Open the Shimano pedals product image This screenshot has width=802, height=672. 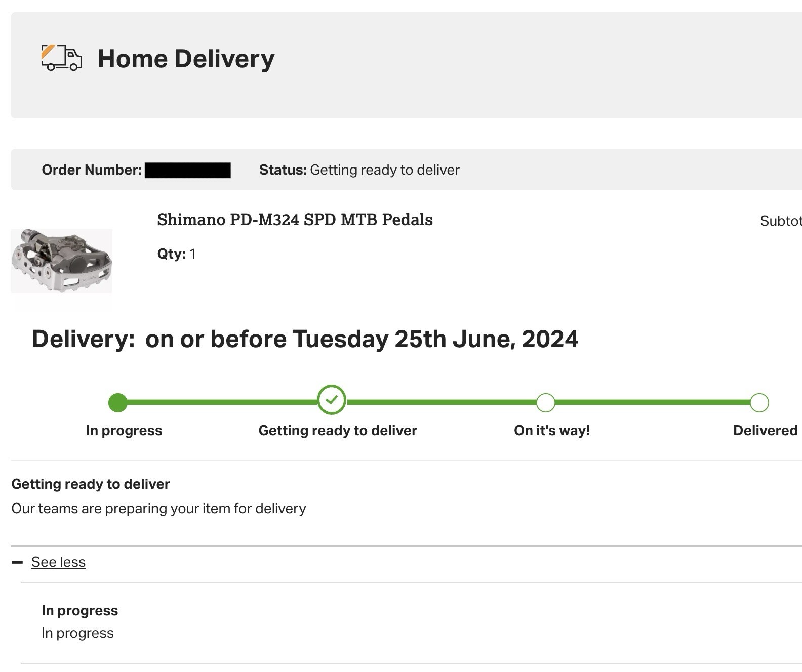pos(62,261)
